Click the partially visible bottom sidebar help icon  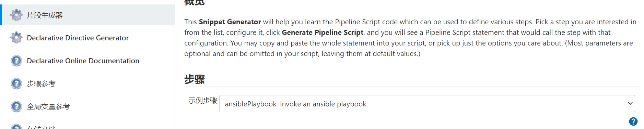tap(16, 127)
